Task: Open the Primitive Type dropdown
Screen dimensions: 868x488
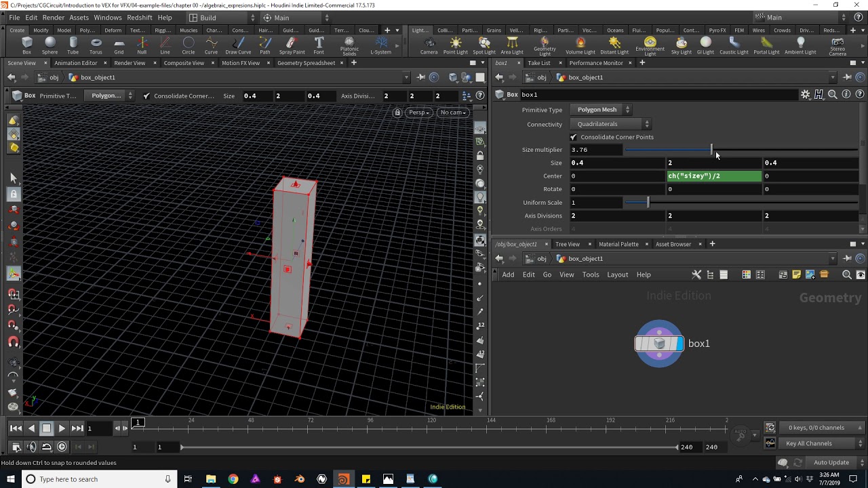Action: pos(603,110)
